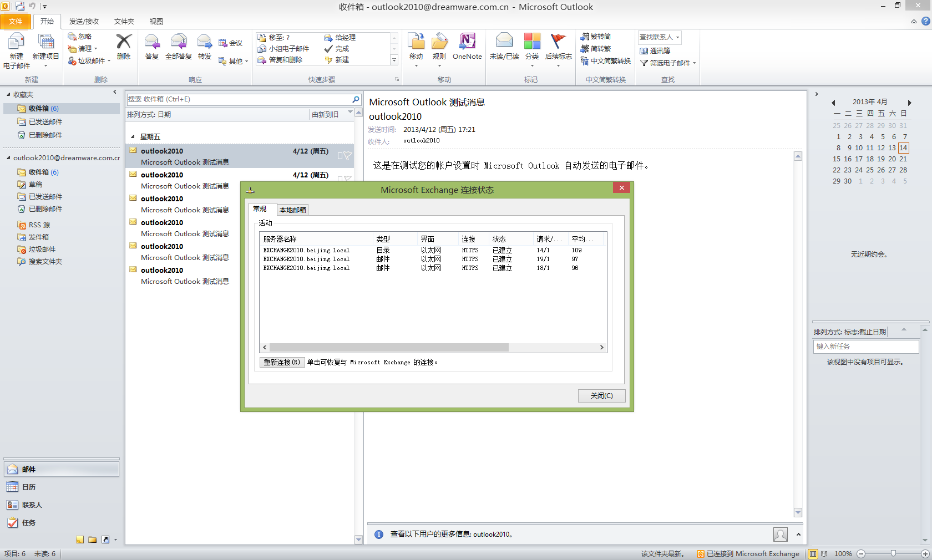
Task: Click the search magnifier in inbox search
Action: 356,99
